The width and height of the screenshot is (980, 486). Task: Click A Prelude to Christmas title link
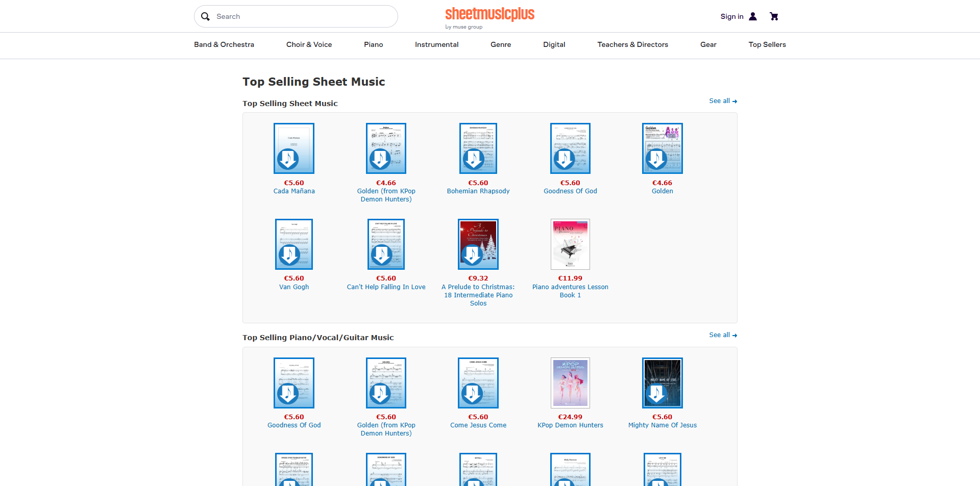478,295
